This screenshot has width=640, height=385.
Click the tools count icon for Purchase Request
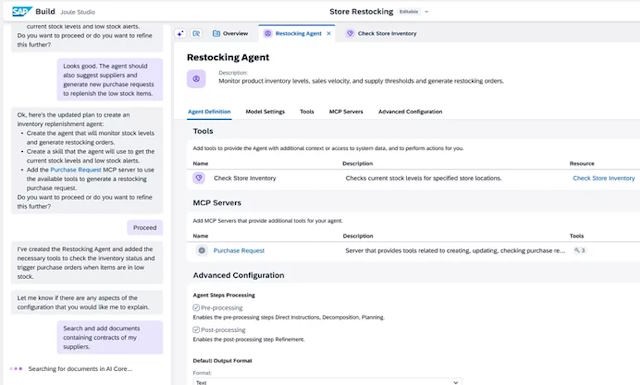579,250
